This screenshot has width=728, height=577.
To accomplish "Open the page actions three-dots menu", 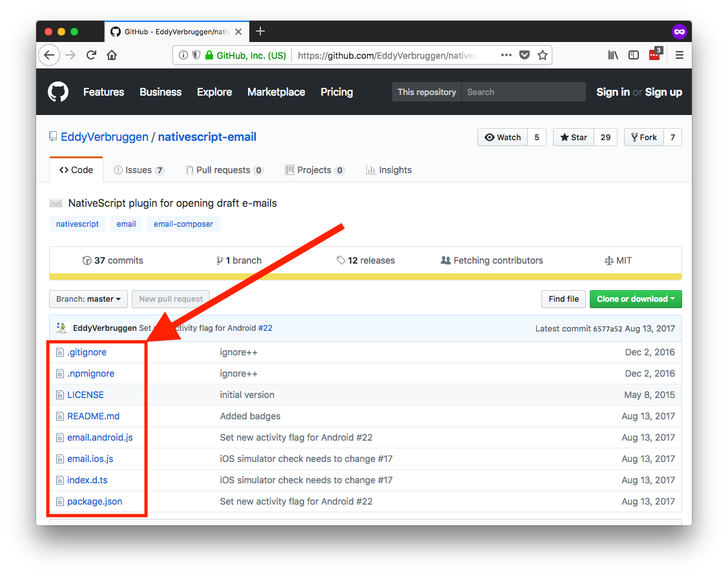I will [506, 56].
